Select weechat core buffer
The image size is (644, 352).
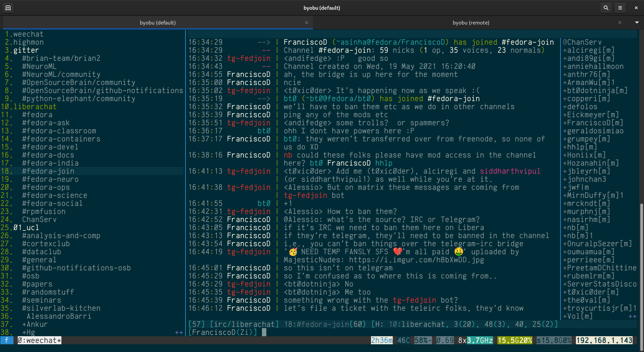point(29,34)
